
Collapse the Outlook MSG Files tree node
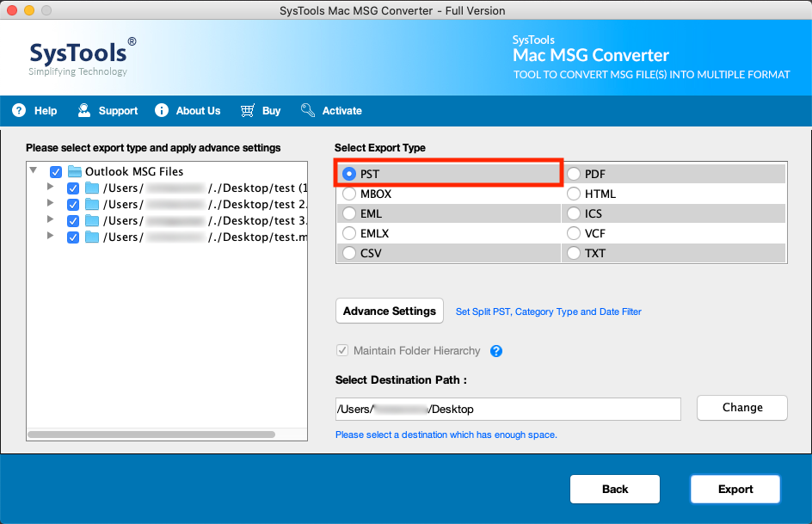tap(34, 170)
